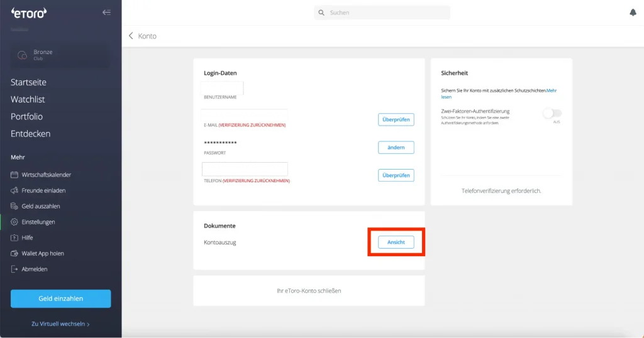Image resolution: width=644 pixels, height=338 pixels.
Task: Click the Suchen search field
Action: (382, 13)
